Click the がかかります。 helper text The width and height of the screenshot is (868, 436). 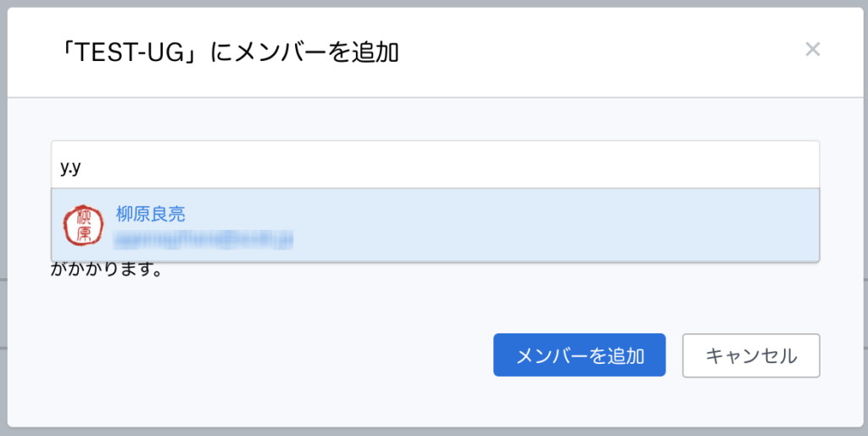[106, 271]
